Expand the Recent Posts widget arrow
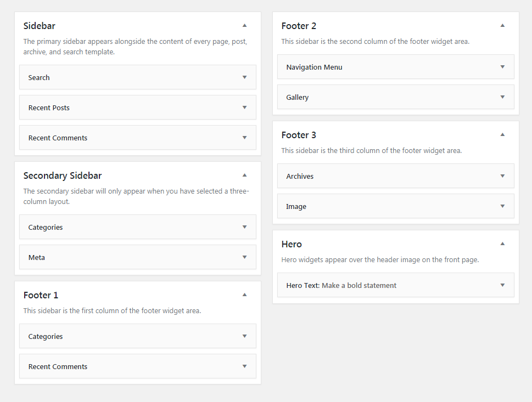532x402 pixels. pos(245,107)
